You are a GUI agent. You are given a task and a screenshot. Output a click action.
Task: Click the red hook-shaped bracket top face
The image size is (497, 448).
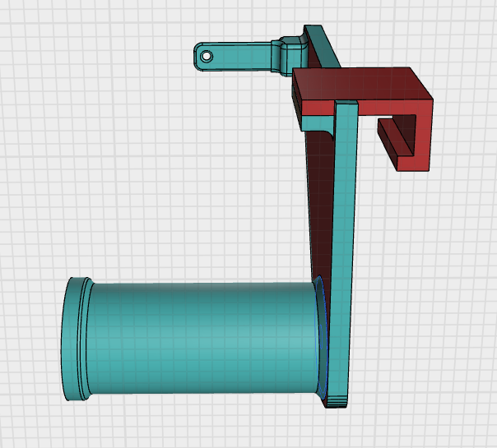coord(361,84)
